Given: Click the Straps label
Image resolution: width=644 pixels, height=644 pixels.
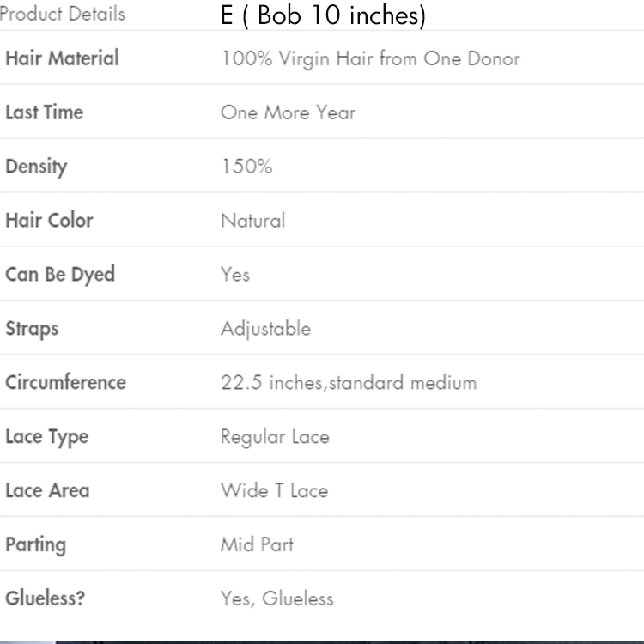Looking at the screenshot, I should click(x=32, y=328).
